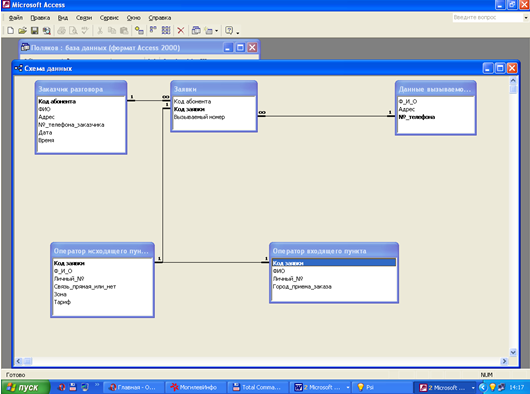The image size is (530, 394).
Task: Click the Show Table toolbar icon
Action: point(139,31)
